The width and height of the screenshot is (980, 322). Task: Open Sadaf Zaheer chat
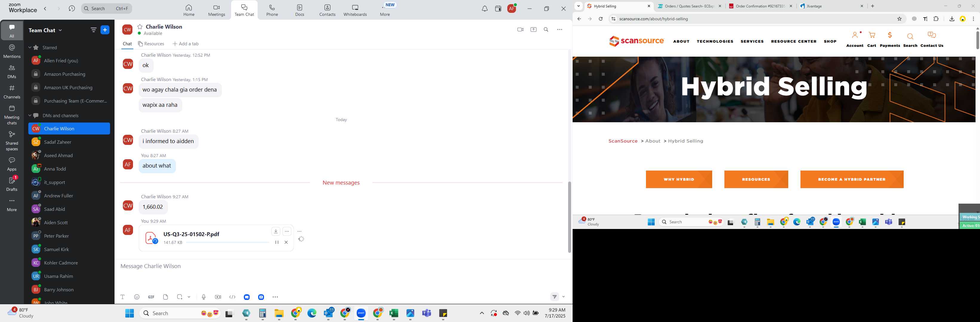click(69, 142)
